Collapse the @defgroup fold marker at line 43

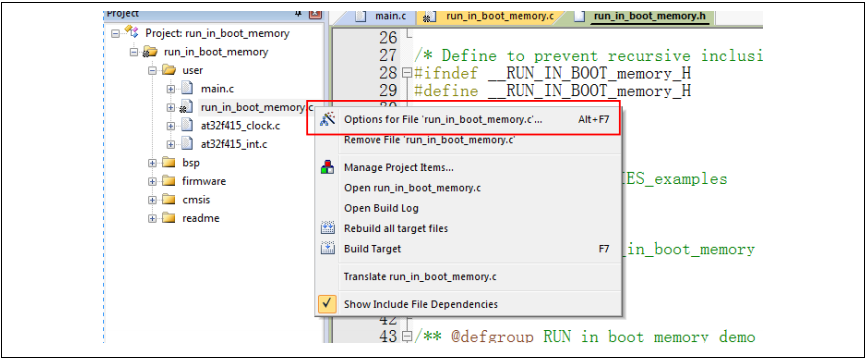pos(407,336)
